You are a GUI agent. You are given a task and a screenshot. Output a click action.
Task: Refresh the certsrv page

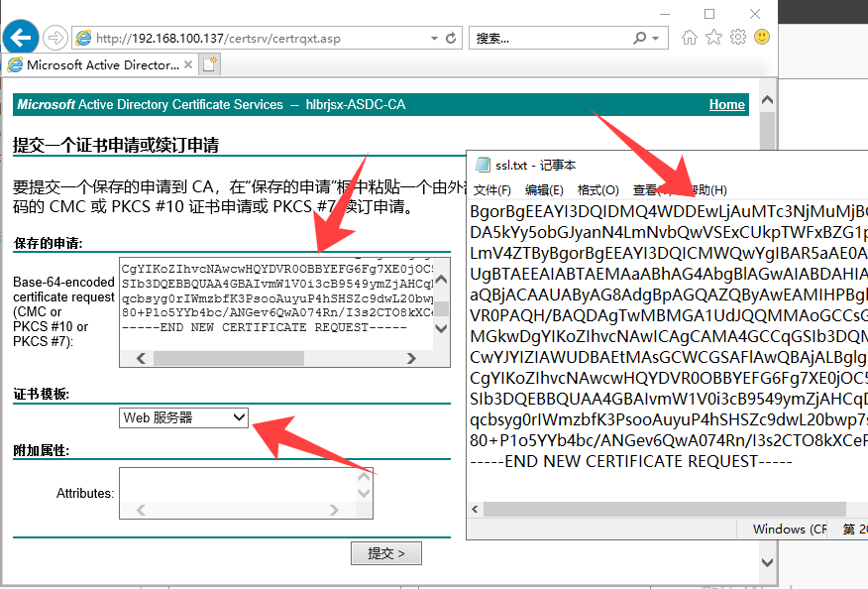[452, 38]
